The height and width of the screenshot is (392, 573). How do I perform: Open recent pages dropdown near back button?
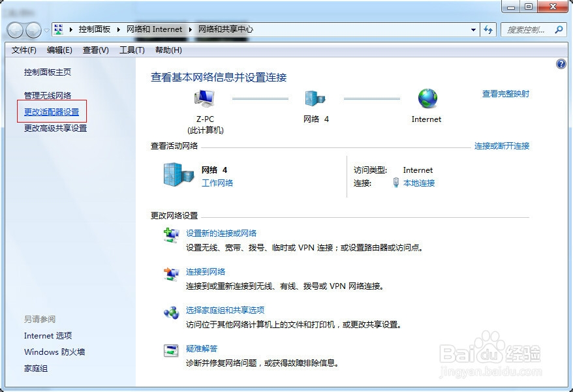click(46, 30)
